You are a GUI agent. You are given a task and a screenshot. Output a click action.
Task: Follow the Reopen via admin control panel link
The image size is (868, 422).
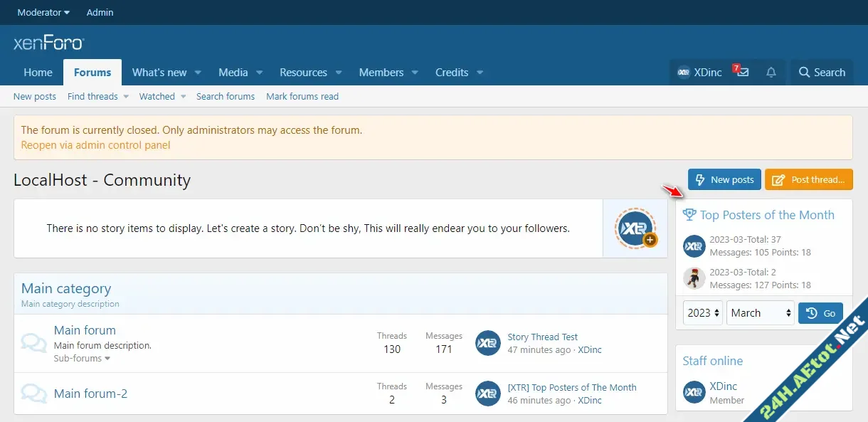95,145
